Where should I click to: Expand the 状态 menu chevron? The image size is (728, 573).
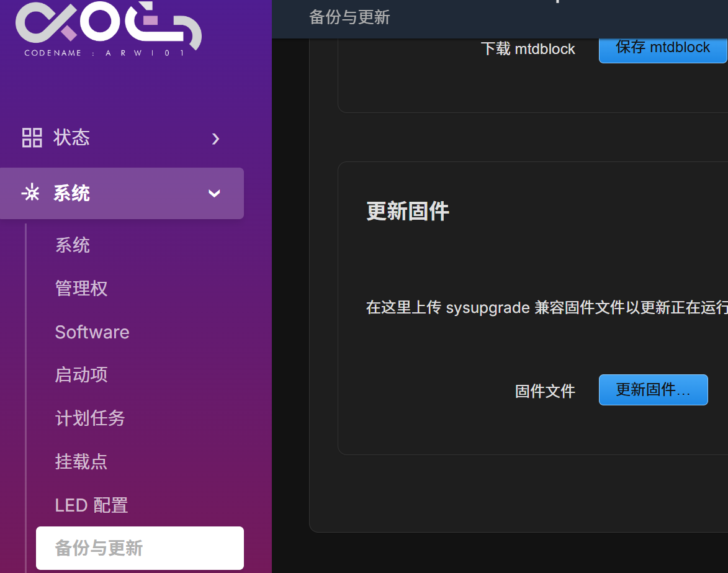[215, 139]
